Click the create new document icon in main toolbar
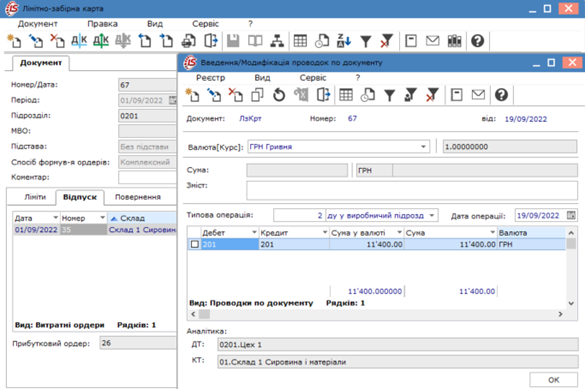The image size is (585, 389). [14, 41]
